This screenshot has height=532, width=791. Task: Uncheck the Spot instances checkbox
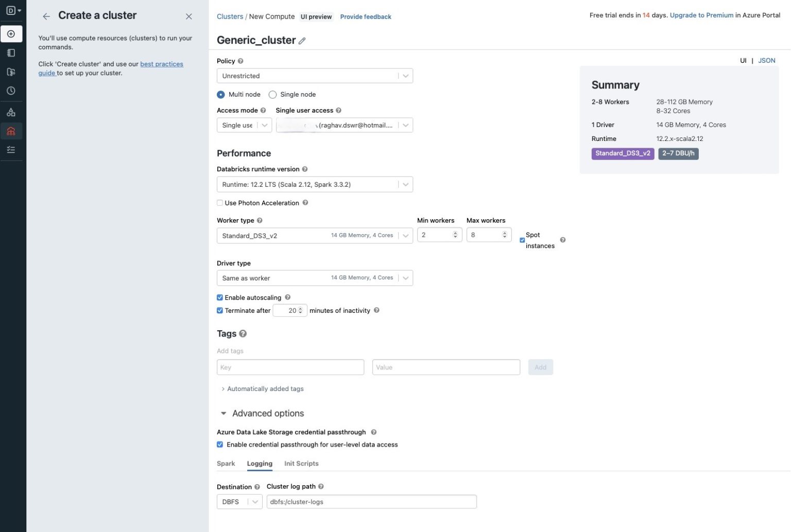pos(522,240)
